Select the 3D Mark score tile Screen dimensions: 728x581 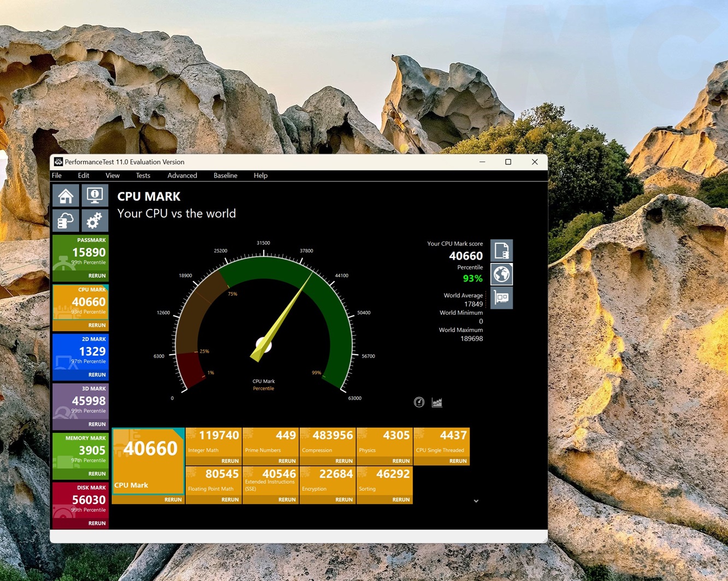pos(81,402)
